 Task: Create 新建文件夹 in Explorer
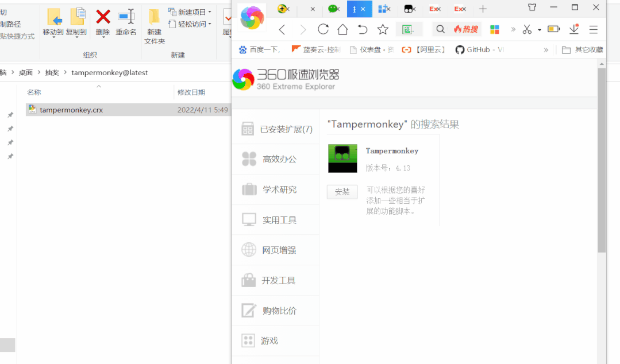tap(154, 26)
